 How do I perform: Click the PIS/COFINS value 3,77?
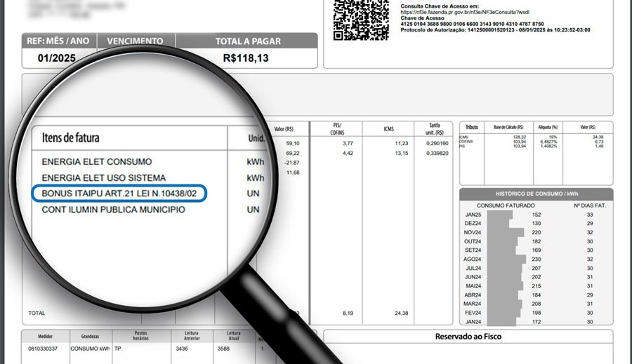tap(348, 143)
